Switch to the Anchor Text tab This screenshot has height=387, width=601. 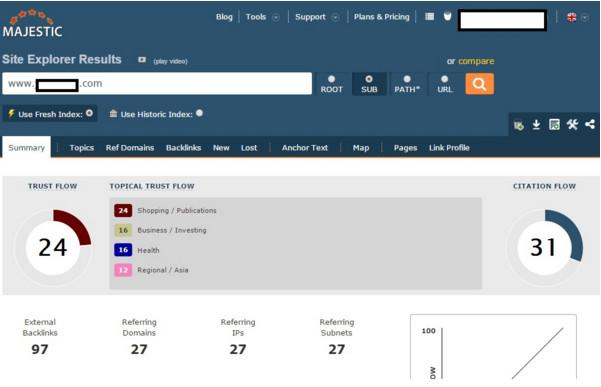pos(305,148)
